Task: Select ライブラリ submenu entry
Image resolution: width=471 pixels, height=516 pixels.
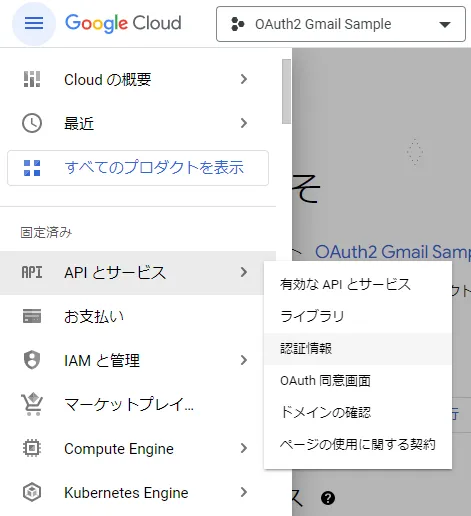Action: (x=358, y=316)
